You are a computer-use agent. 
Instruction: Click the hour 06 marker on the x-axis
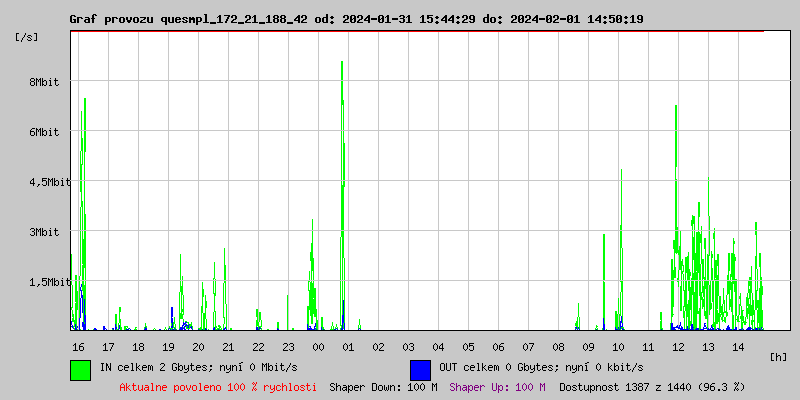[x=498, y=346]
